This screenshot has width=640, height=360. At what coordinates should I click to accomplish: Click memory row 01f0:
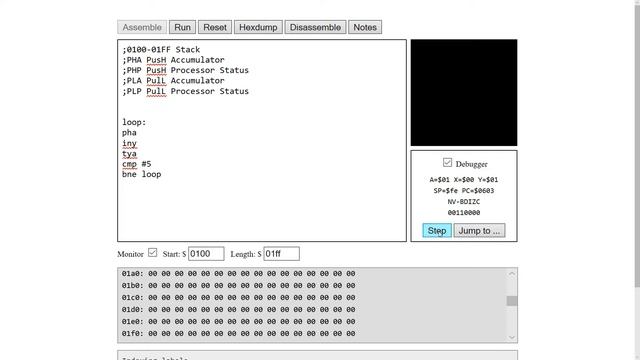(238, 334)
